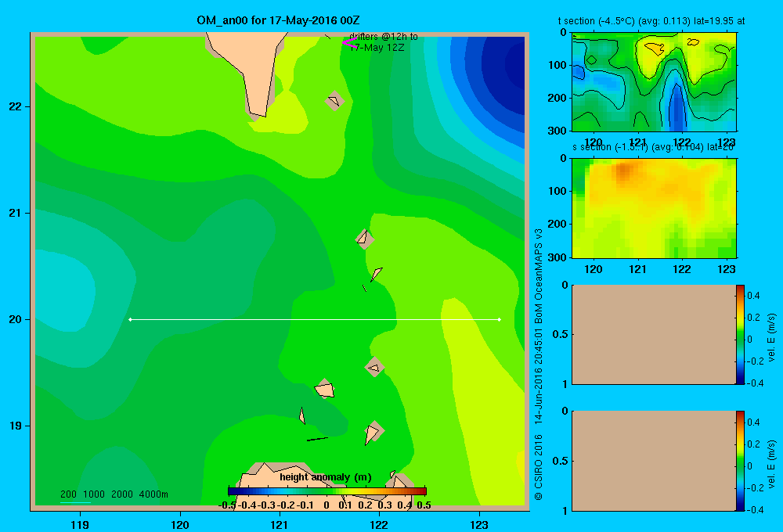
Task: Click the upper vel. E color scale bar
Action: tap(740, 334)
